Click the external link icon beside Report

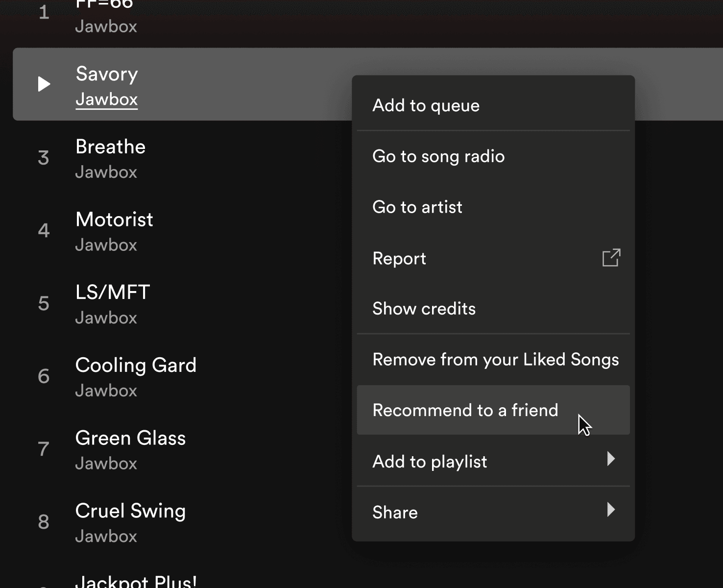pyautogui.click(x=610, y=257)
